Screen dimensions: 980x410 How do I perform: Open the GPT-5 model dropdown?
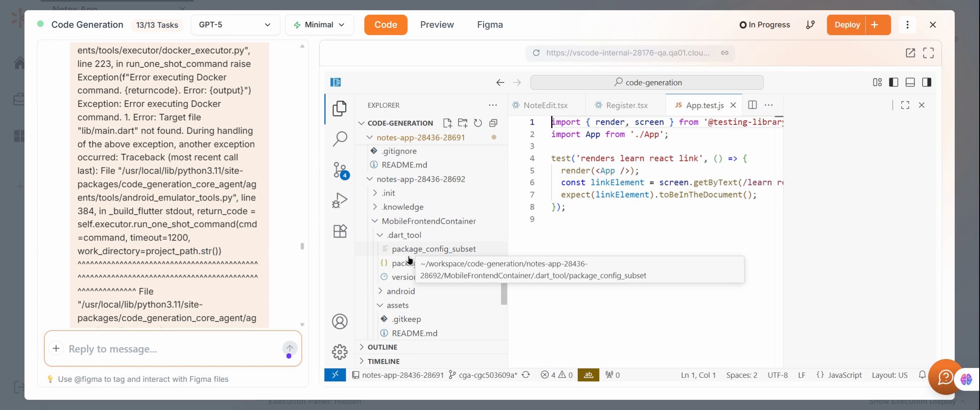pos(235,25)
